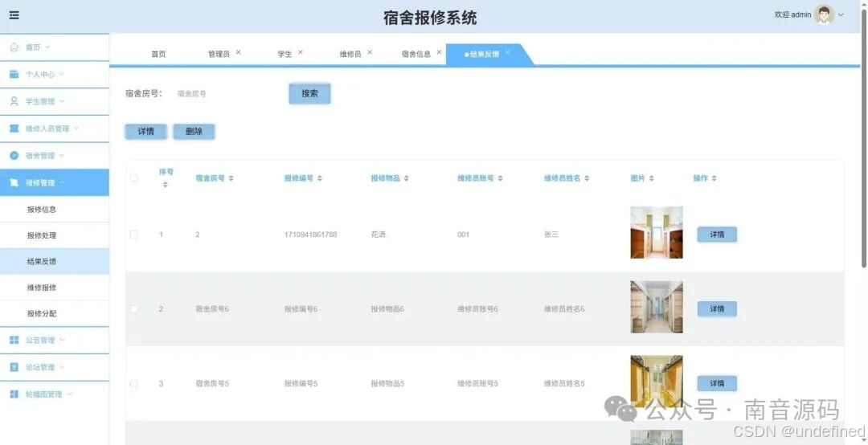The height and width of the screenshot is (445, 868).
Task: Close the 管理员 tab
Action: (238, 52)
